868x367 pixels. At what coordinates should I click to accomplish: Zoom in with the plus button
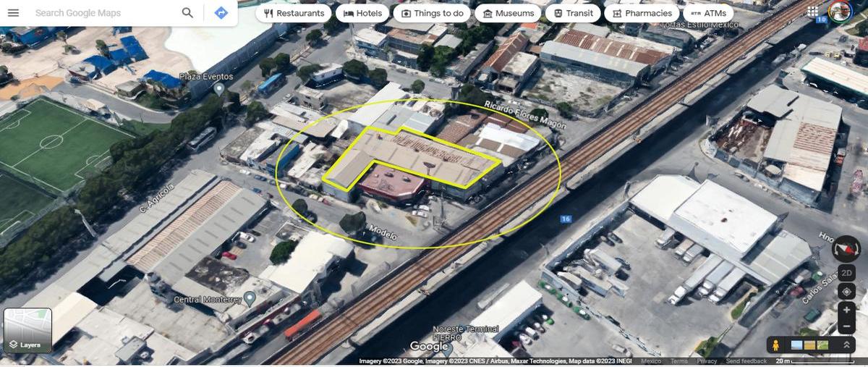point(846,311)
